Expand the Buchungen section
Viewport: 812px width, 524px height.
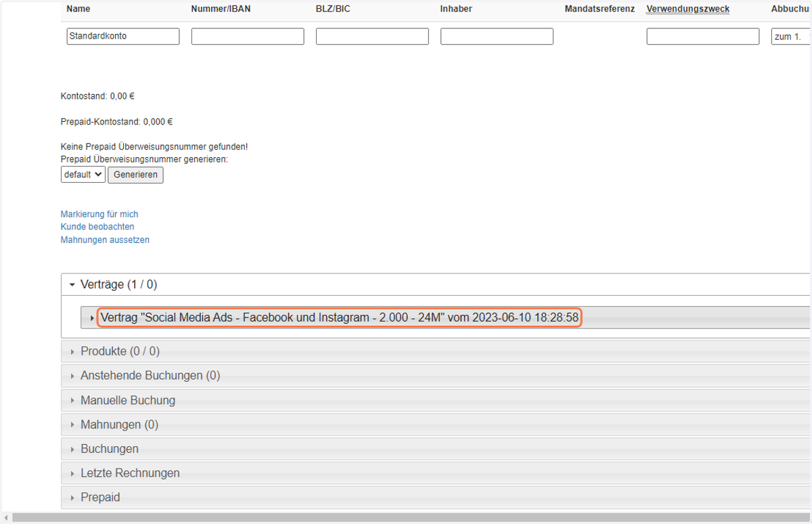436,449
